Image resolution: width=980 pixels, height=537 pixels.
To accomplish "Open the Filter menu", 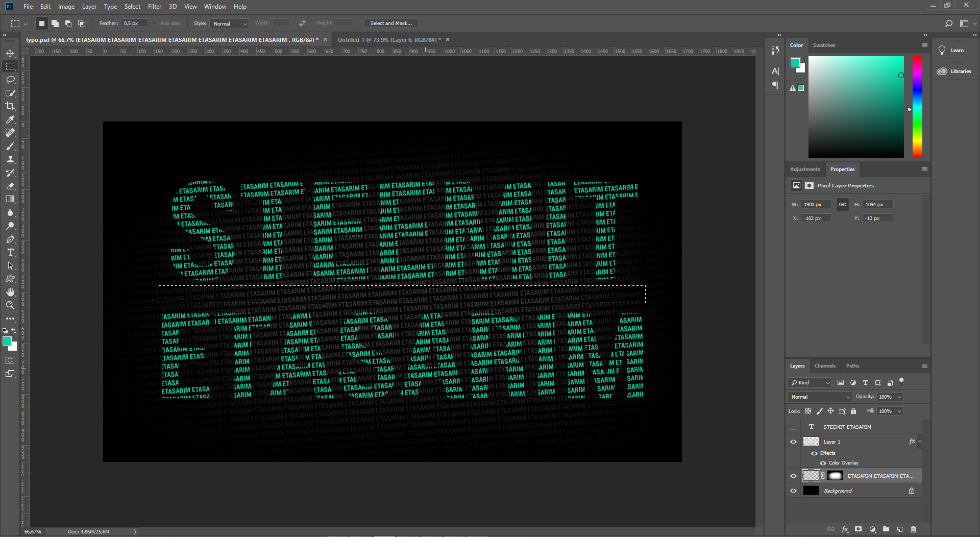I will click(x=154, y=7).
